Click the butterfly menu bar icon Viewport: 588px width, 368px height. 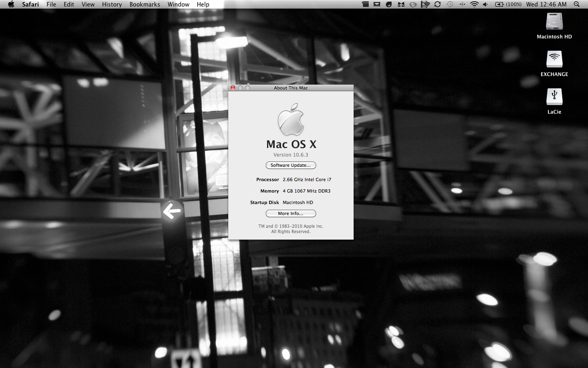tap(401, 4)
